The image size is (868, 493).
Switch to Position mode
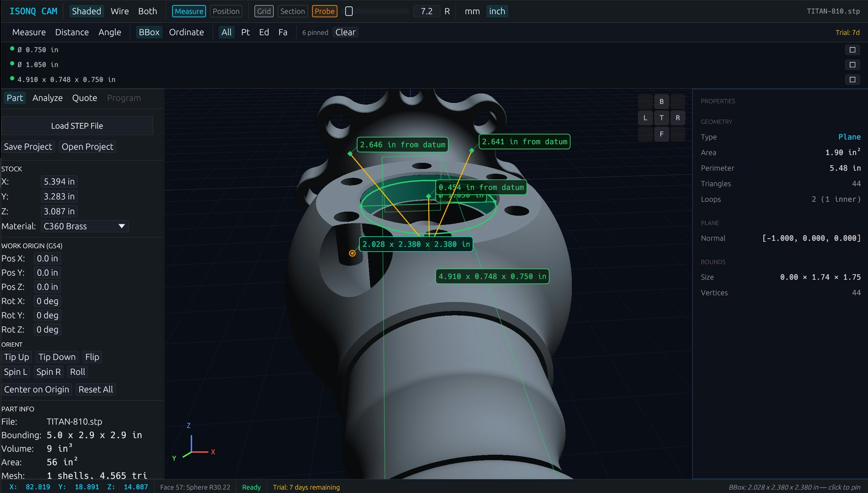[226, 11]
